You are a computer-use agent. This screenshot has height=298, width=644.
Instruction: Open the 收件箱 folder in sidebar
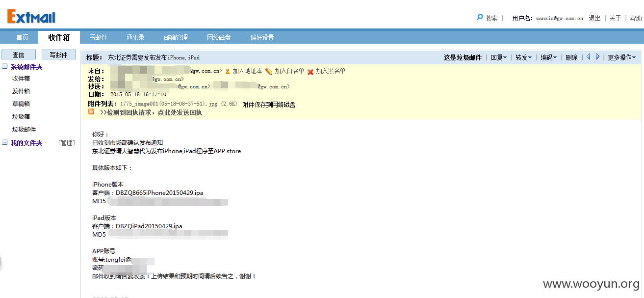(x=21, y=78)
